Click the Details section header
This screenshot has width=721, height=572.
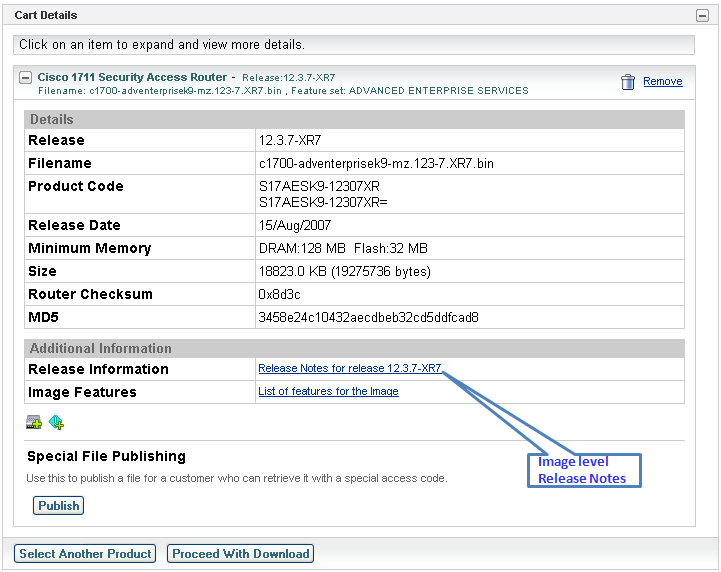tap(355, 120)
